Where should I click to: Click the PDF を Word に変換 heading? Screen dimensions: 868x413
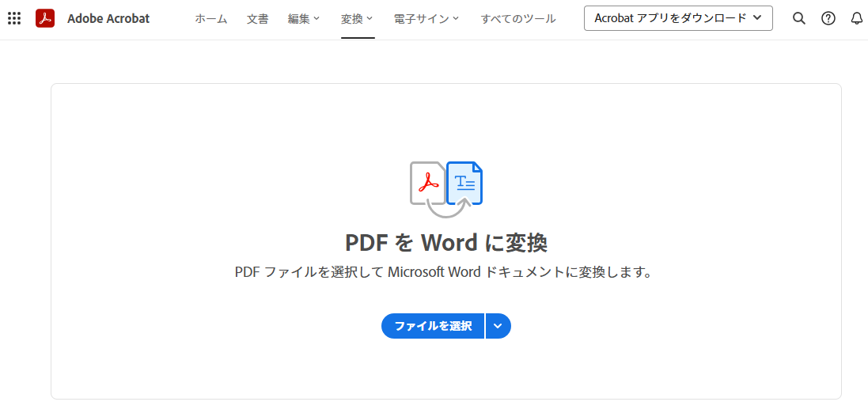click(x=446, y=242)
